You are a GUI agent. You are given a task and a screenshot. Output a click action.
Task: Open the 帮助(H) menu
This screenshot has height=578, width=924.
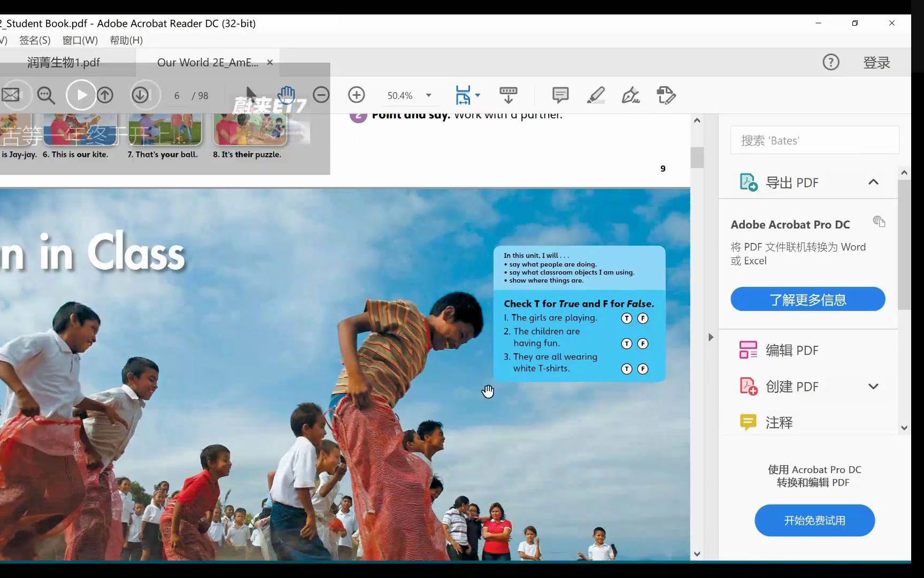click(126, 40)
